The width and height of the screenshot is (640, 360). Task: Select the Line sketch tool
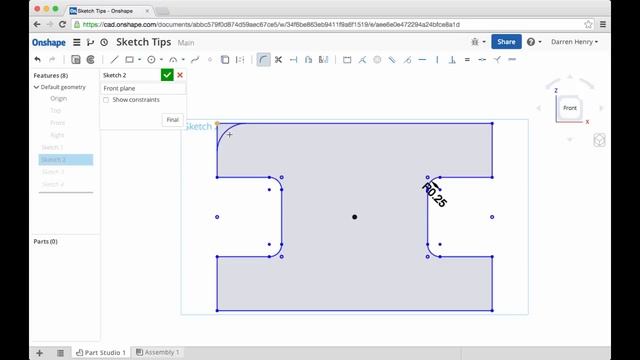114,60
